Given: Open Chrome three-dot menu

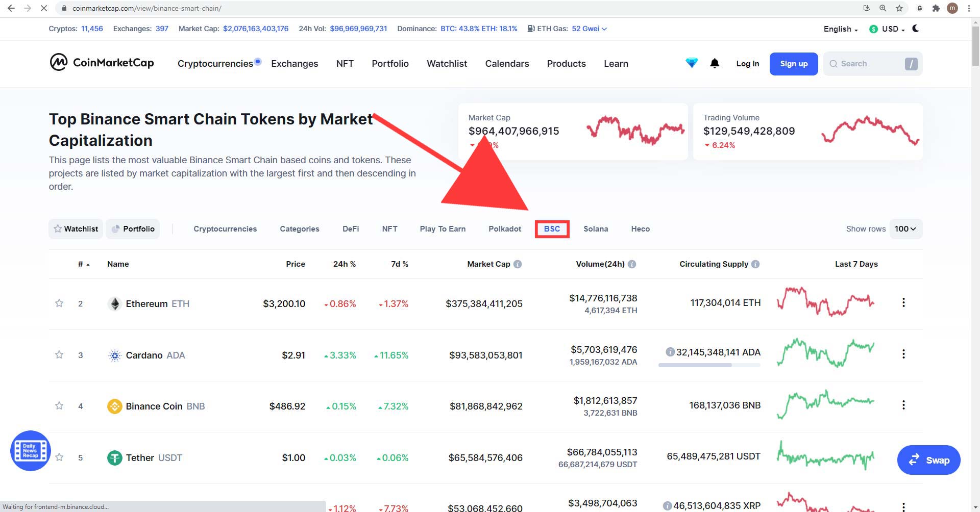Looking at the screenshot, I should [969, 8].
